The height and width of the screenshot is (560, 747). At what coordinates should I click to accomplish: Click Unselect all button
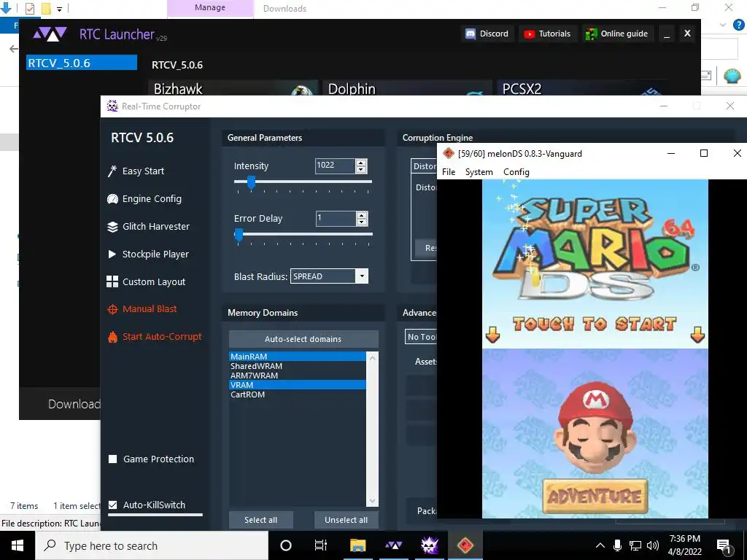click(346, 520)
